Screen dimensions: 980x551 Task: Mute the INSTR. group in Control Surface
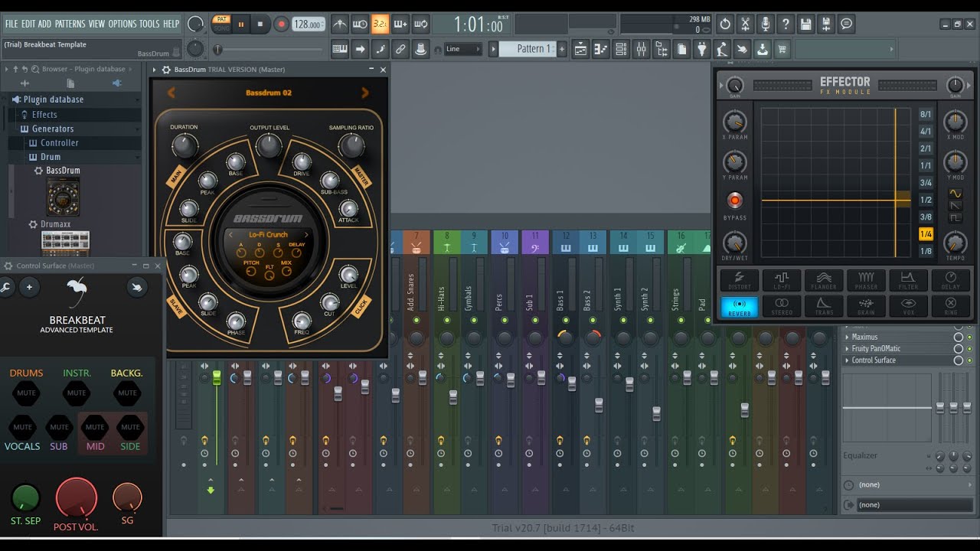coord(77,393)
